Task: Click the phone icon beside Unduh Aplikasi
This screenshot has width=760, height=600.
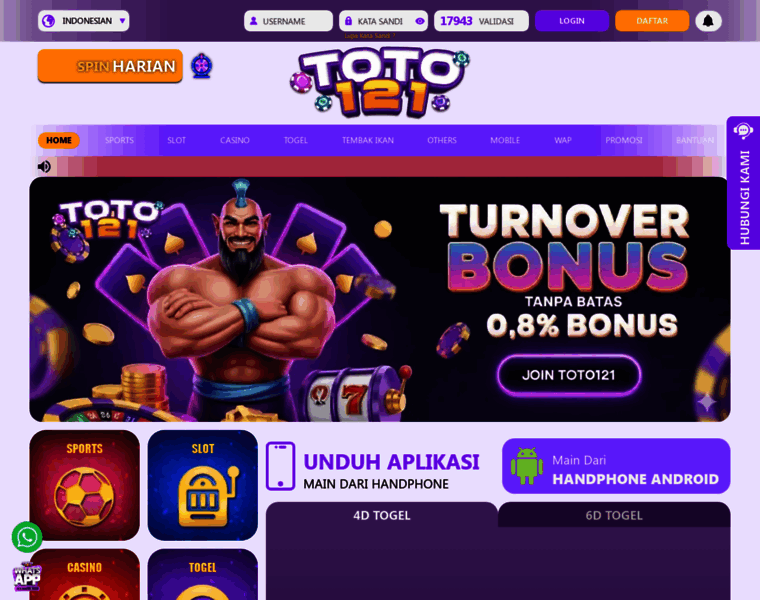Action: 281,466
